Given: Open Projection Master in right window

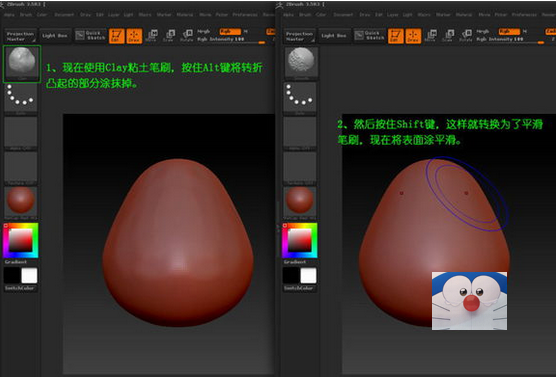Looking at the screenshot, I should point(299,36).
